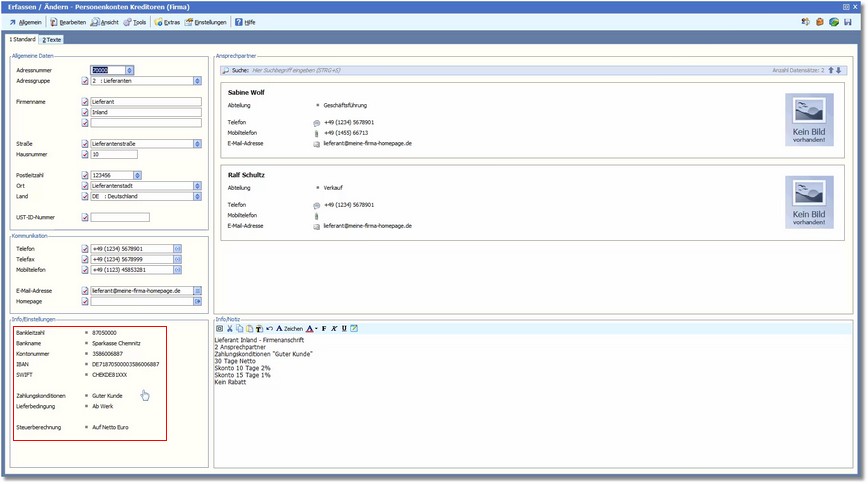Image resolution: width=868 pixels, height=484 pixels.
Task: Toggle the checkbox next to Adressgruppe
Action: click(85, 81)
